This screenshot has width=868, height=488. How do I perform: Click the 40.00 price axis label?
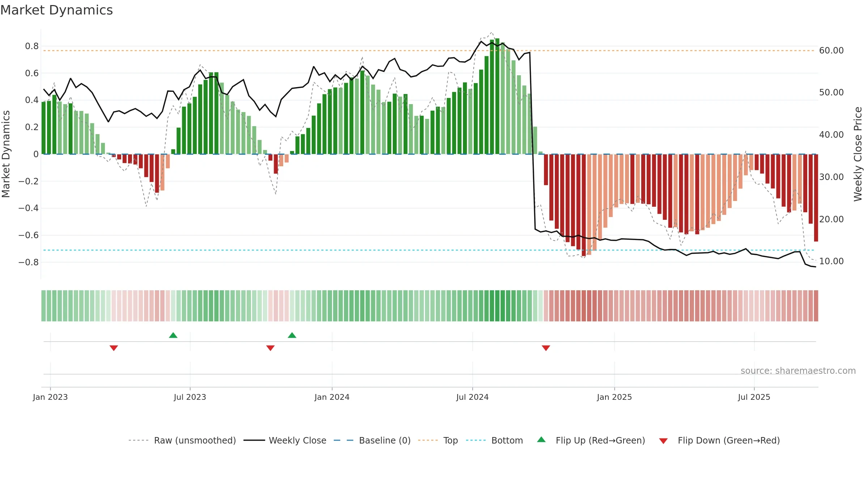tap(831, 134)
